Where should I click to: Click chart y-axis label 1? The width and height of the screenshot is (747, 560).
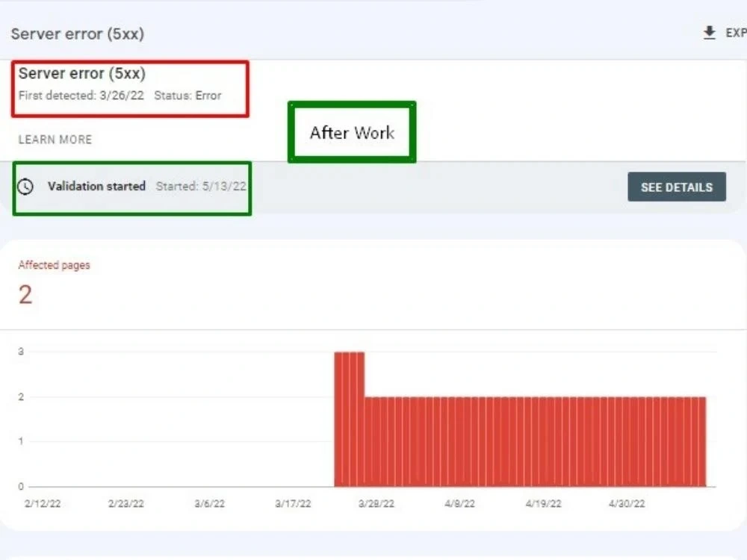[21, 441]
